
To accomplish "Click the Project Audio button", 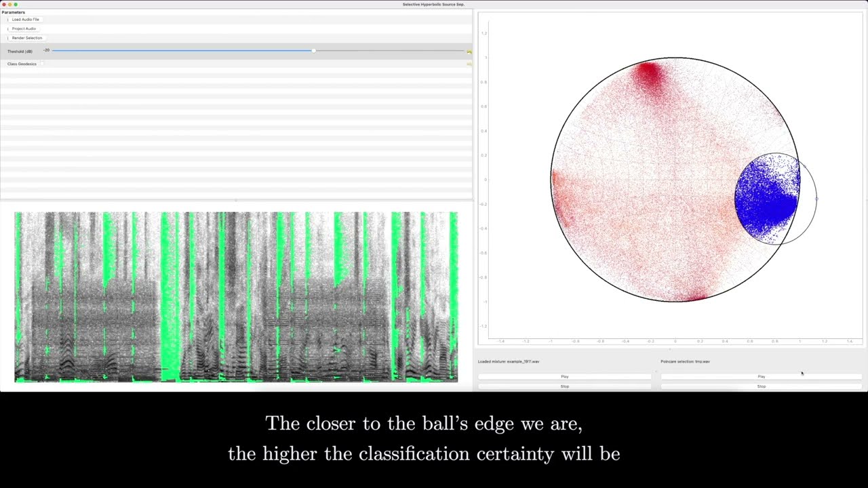I will pyautogui.click(x=24, y=28).
